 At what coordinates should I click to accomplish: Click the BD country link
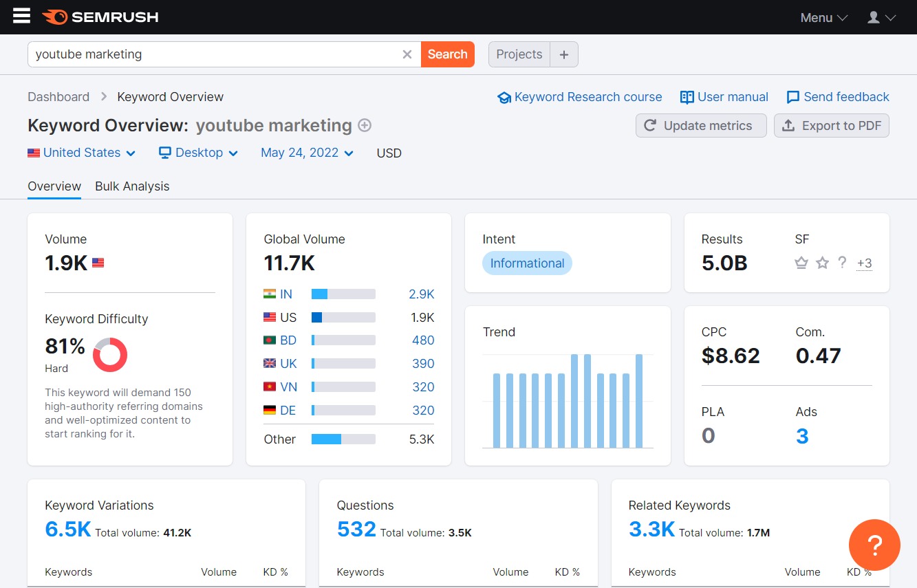tap(288, 340)
